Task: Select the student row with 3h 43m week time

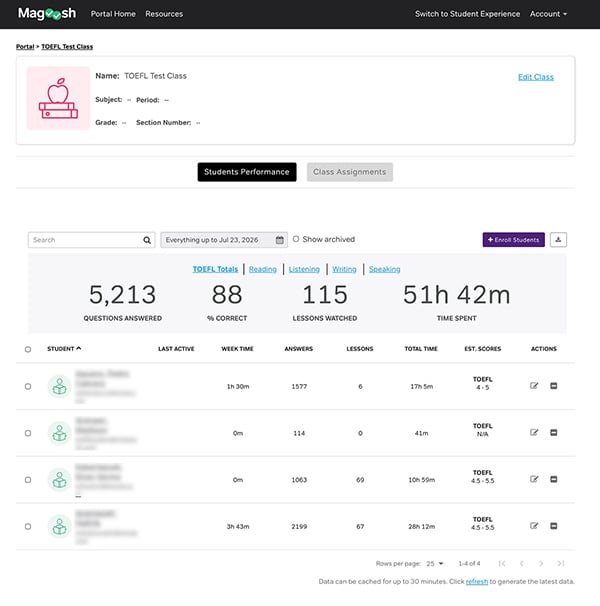Action: [28, 527]
